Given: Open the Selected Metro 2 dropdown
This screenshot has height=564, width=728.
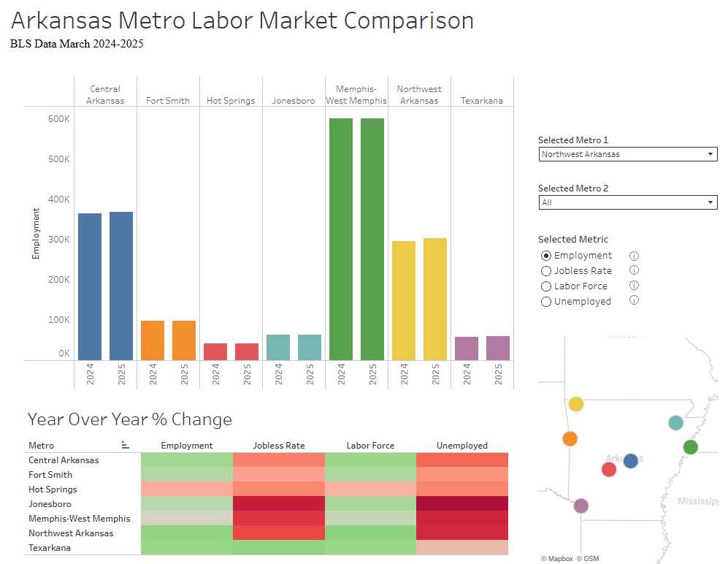Looking at the screenshot, I should [627, 202].
